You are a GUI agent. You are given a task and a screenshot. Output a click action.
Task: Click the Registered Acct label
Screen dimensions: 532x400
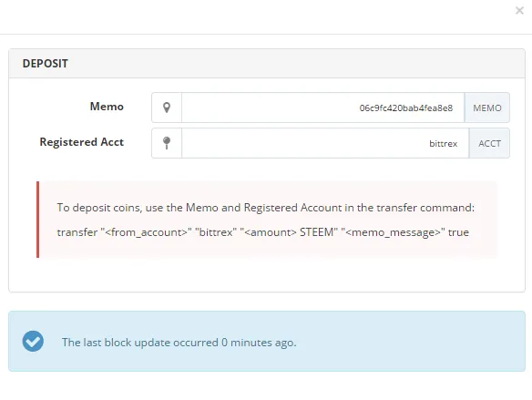point(81,142)
